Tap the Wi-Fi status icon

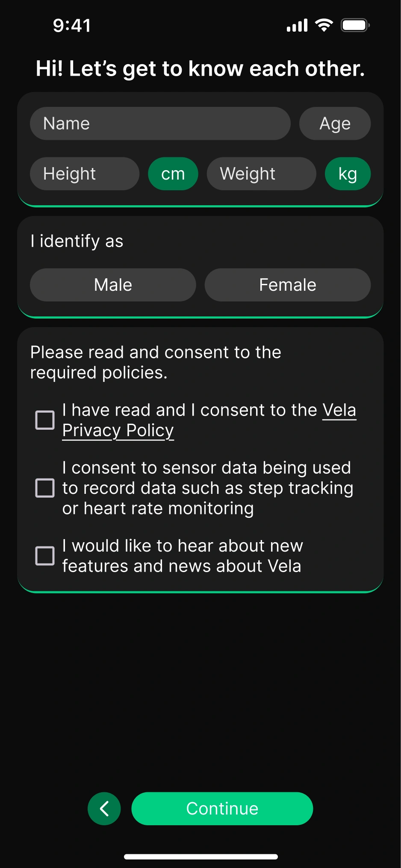tap(324, 25)
